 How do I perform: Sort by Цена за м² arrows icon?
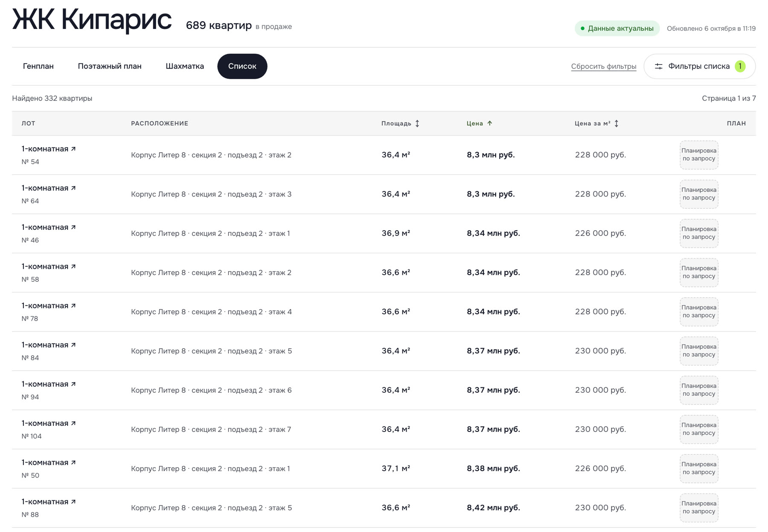pos(617,123)
